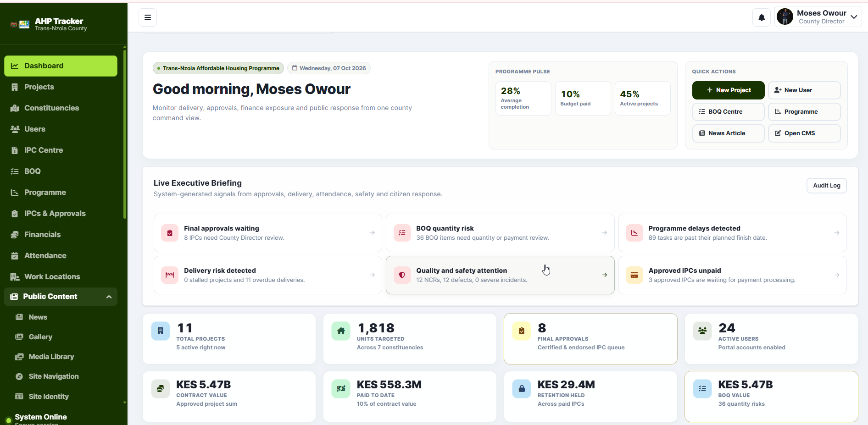This screenshot has height=425, width=868.
Task: Open the Approved IPCs unpaid card
Action: click(x=733, y=275)
